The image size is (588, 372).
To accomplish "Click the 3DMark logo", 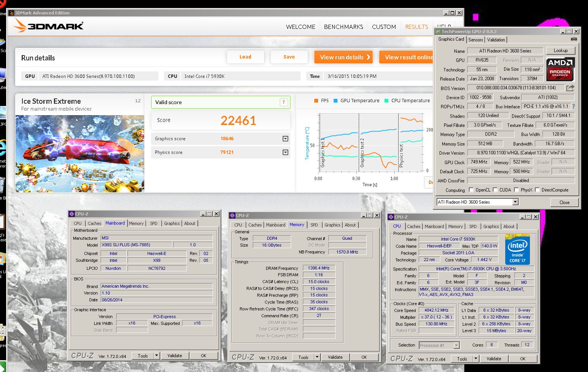I will point(49,26).
